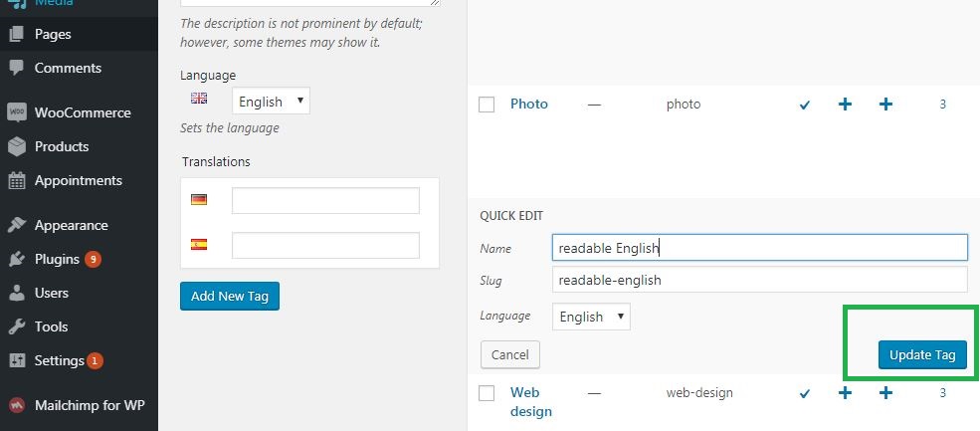Screen dimensions: 980x431
Task: Open Appointments calendar icon
Action: [17, 180]
